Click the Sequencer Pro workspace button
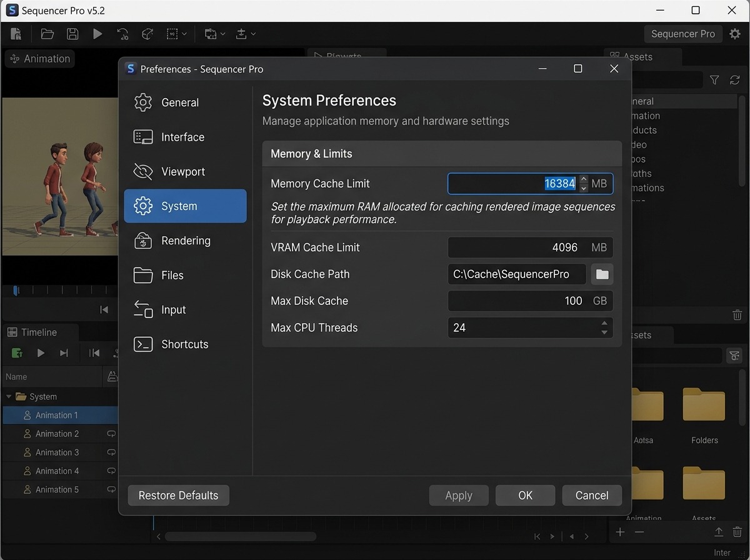The width and height of the screenshot is (750, 560). pos(683,34)
